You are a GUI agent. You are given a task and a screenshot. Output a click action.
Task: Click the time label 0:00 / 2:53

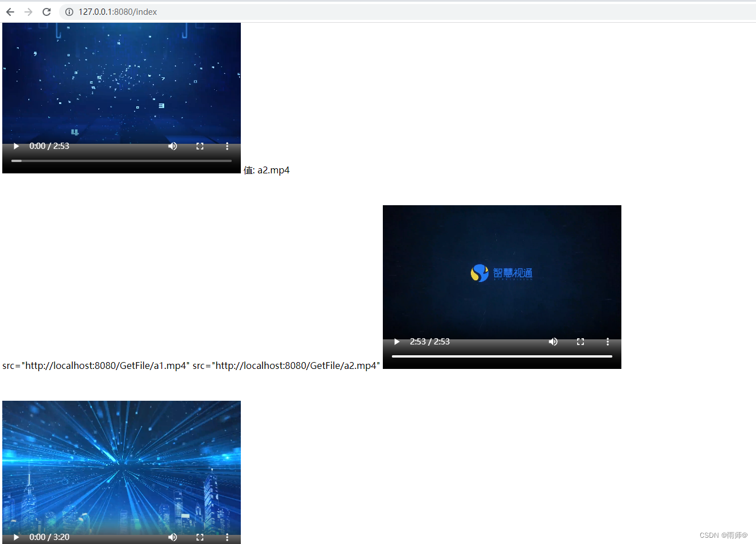coord(49,146)
